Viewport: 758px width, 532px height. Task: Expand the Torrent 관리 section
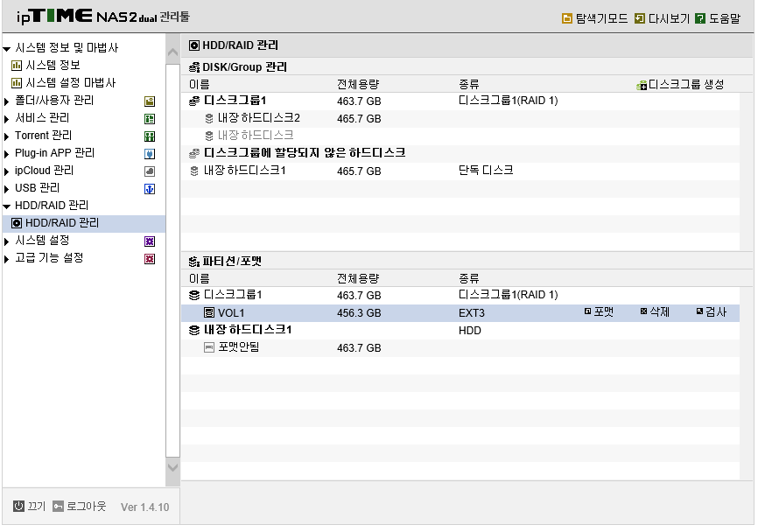pyautogui.click(x=6, y=136)
